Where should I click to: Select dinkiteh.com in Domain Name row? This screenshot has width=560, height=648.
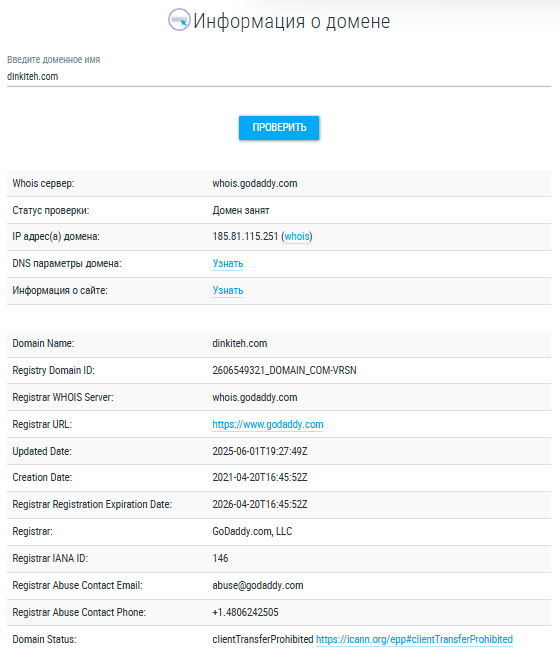pos(240,343)
